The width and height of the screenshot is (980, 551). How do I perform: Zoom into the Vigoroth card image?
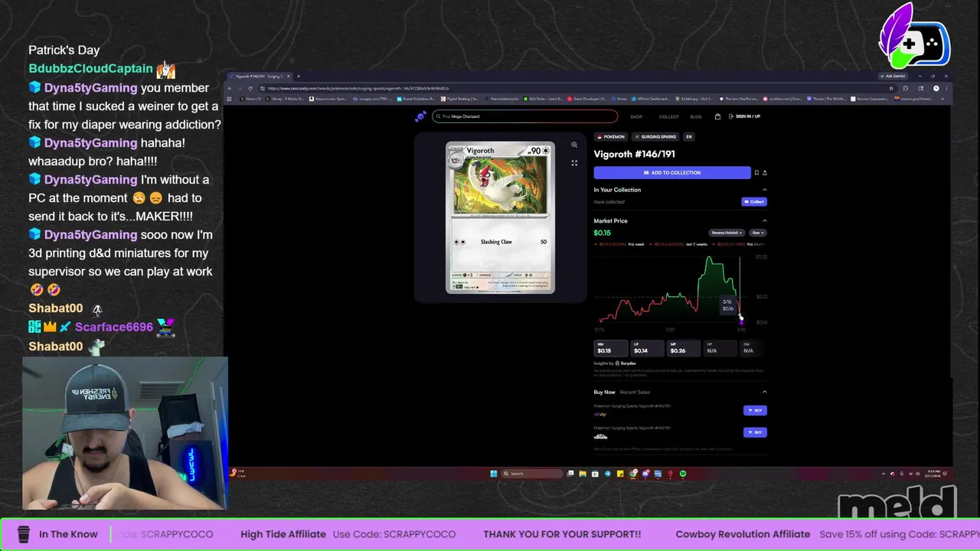click(x=574, y=145)
